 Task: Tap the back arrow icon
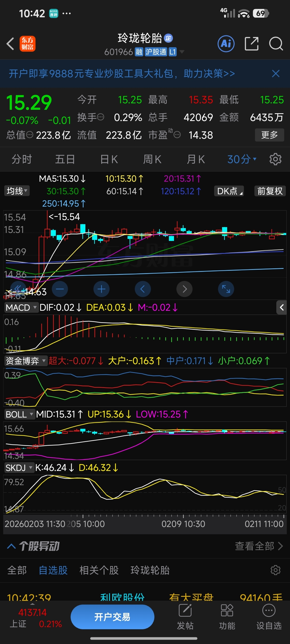10,44
